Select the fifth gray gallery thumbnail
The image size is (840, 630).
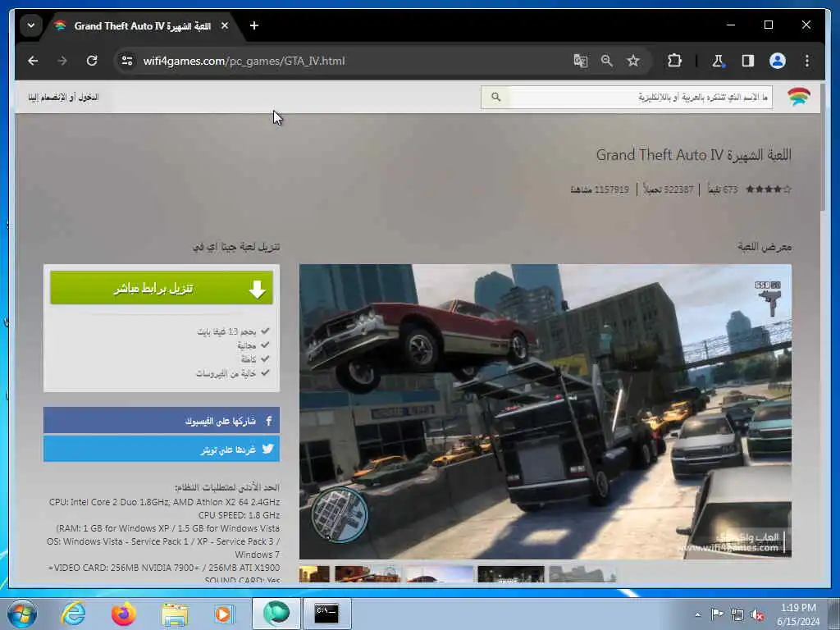582,573
